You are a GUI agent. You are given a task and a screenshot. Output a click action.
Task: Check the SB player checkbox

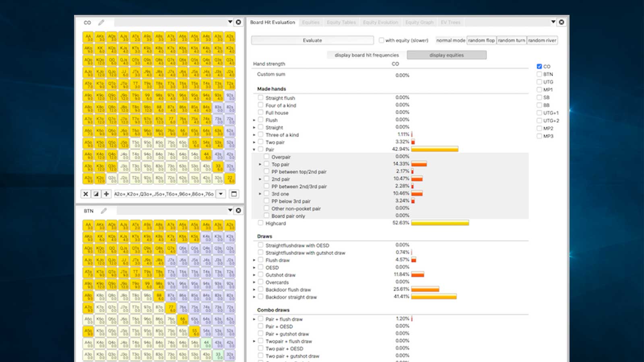pyautogui.click(x=539, y=97)
